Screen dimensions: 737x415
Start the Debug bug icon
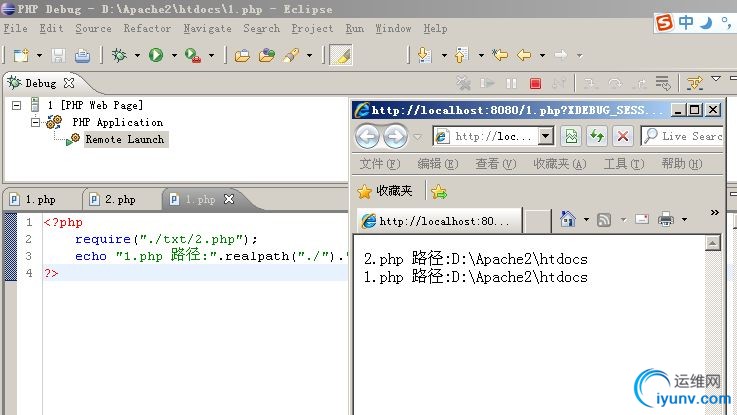119,55
